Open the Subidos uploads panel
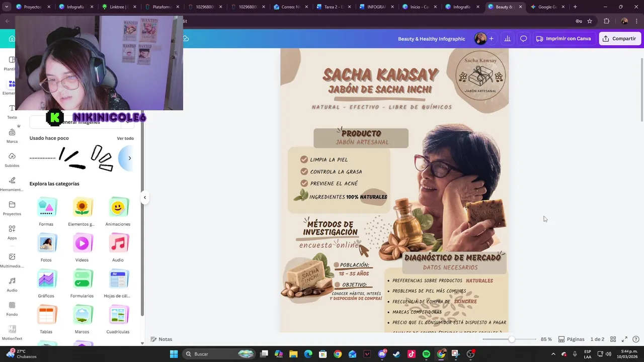Image resolution: width=644 pixels, height=362 pixels. (12, 160)
